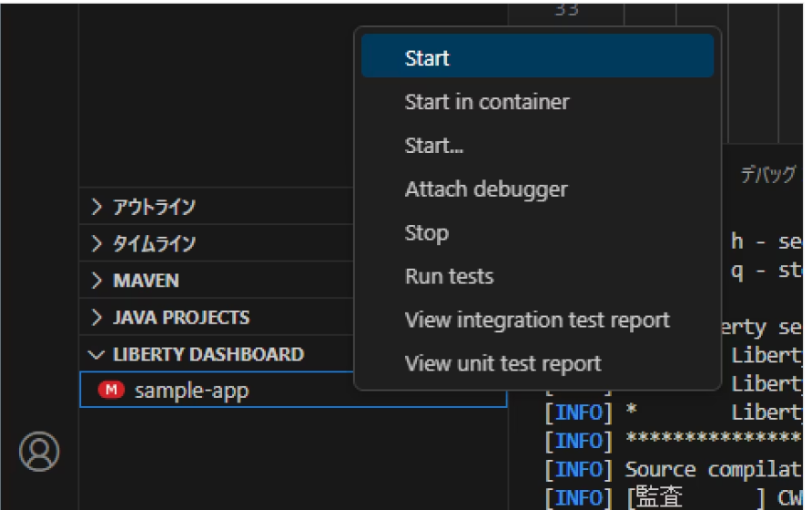Click the Accounts profile icon

point(39,451)
